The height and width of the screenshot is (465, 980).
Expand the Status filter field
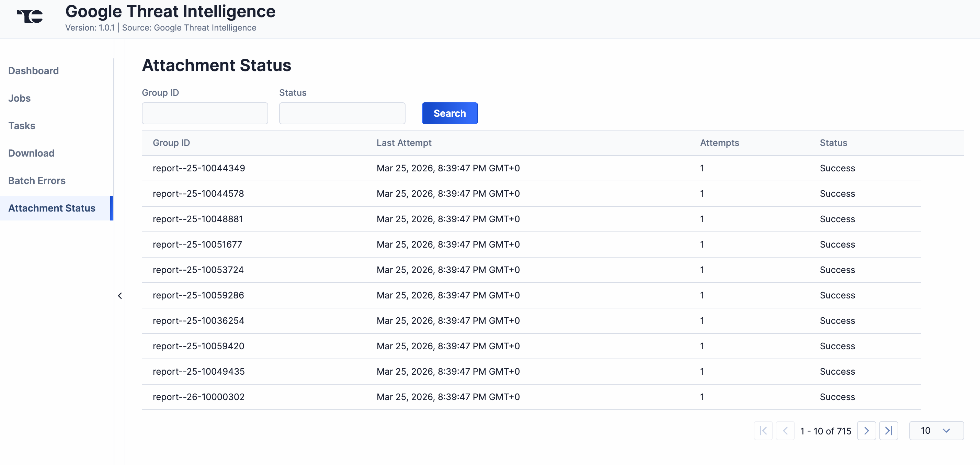pyautogui.click(x=342, y=113)
